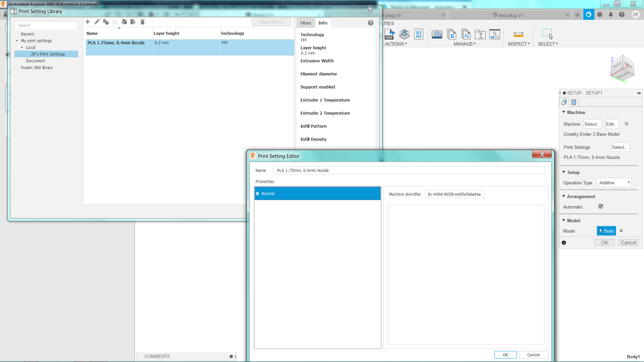Click the info icon at bottom of Setup panel

coord(564,243)
